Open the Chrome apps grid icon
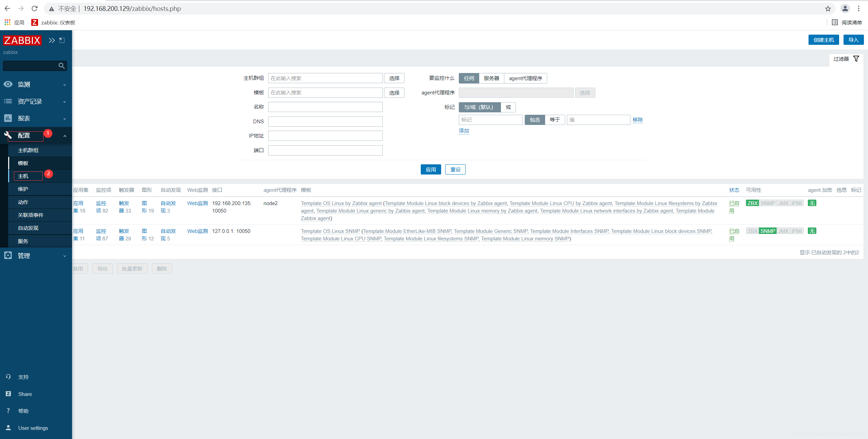Image resolution: width=868 pixels, height=439 pixels. (x=7, y=22)
